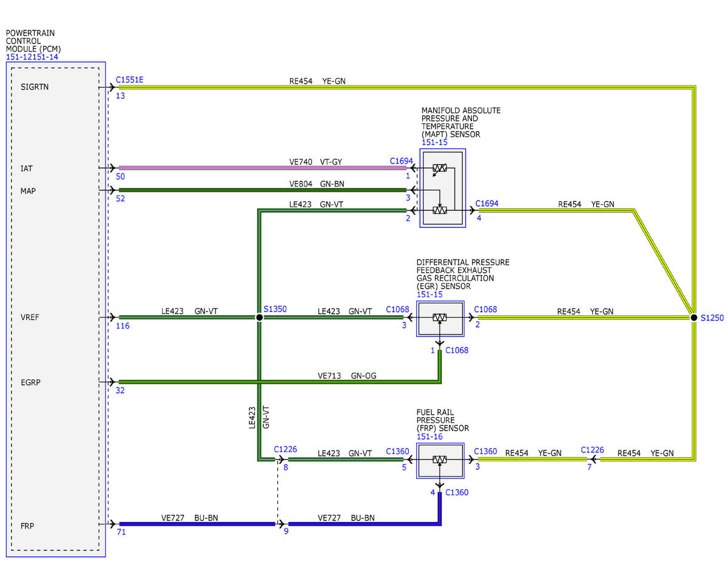Select the VE713 GN-OG wire label
Viewport: 728px width, 562px height.
tap(347, 376)
